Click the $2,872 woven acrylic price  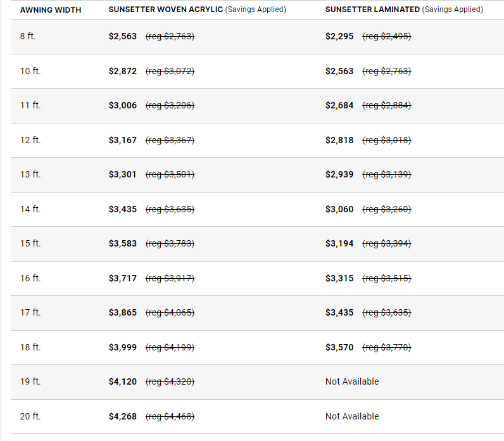123,71
